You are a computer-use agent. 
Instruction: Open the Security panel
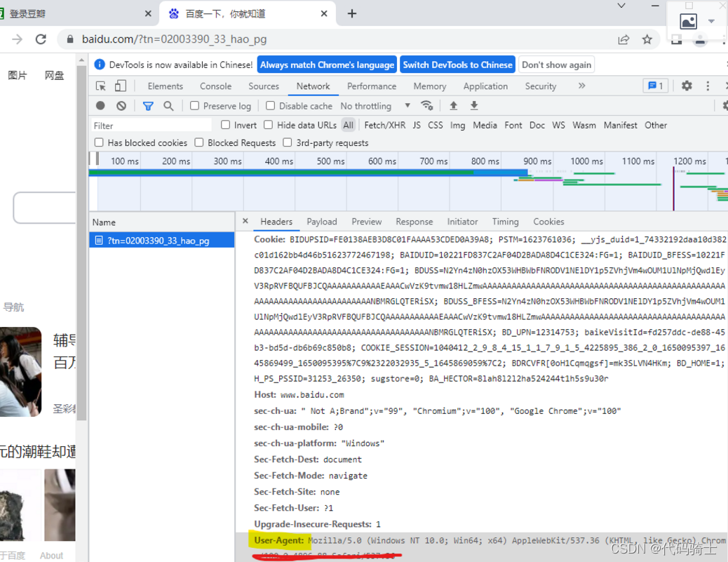541,86
